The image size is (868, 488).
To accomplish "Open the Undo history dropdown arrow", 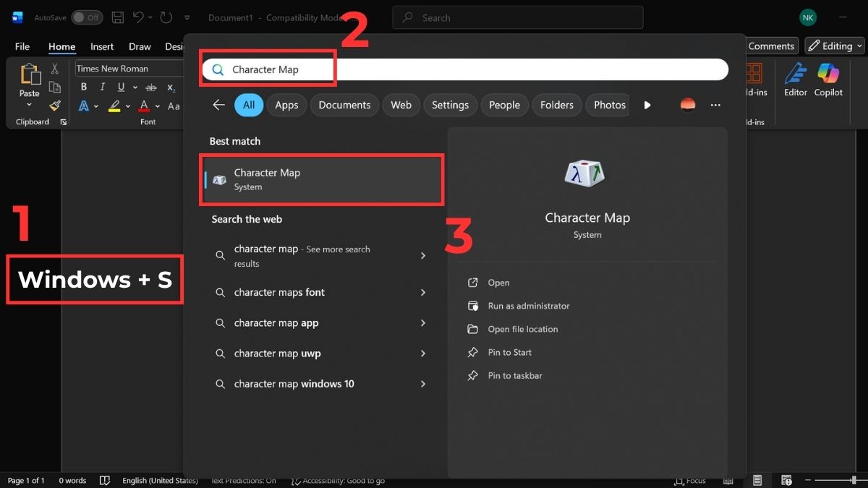I will pyautogui.click(x=150, y=17).
